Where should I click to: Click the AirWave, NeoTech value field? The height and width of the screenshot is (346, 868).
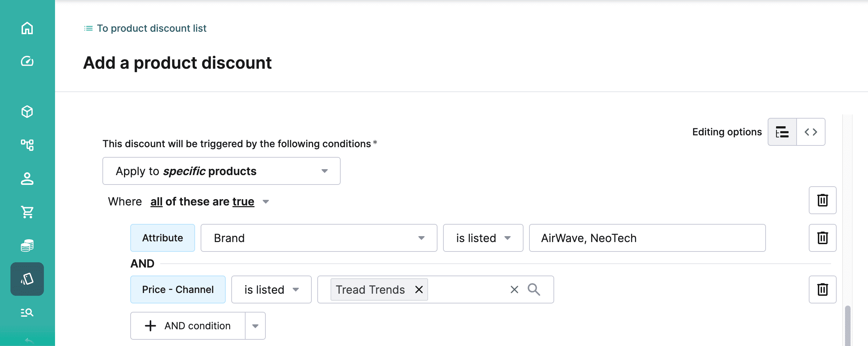pos(648,238)
